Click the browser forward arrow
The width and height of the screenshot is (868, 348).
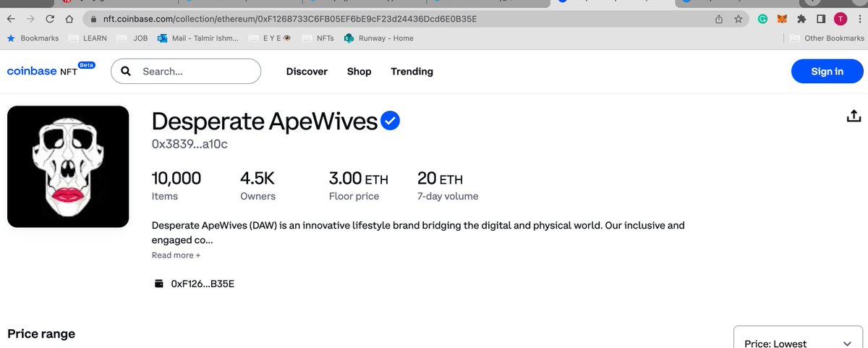pyautogui.click(x=30, y=19)
